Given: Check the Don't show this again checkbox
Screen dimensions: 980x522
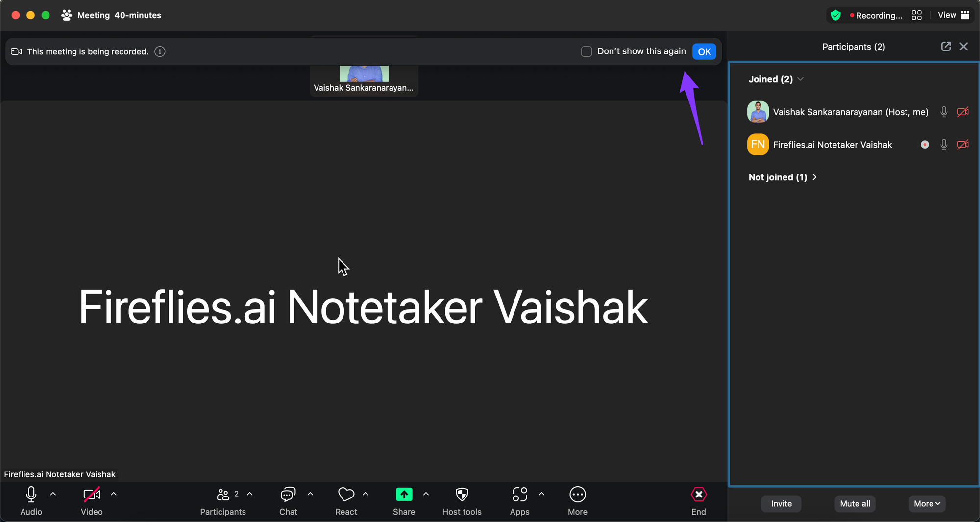Looking at the screenshot, I should click(587, 51).
